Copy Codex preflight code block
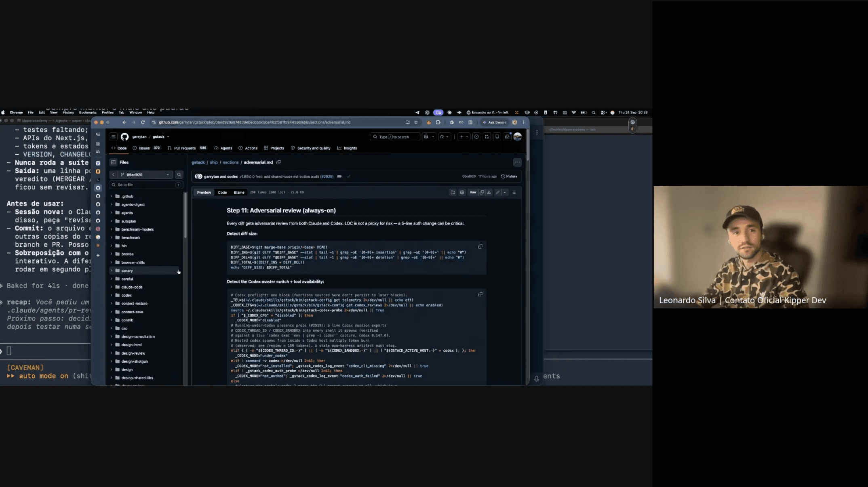Screen dimensions: 868x487 [x=480, y=294]
